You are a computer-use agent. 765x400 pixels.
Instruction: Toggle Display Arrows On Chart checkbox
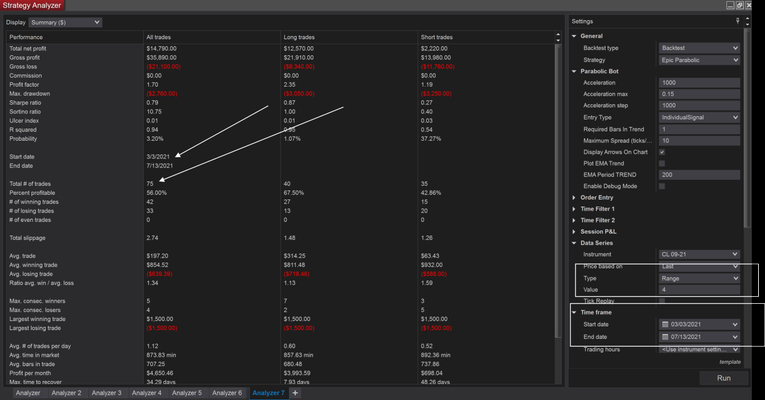pyautogui.click(x=662, y=152)
